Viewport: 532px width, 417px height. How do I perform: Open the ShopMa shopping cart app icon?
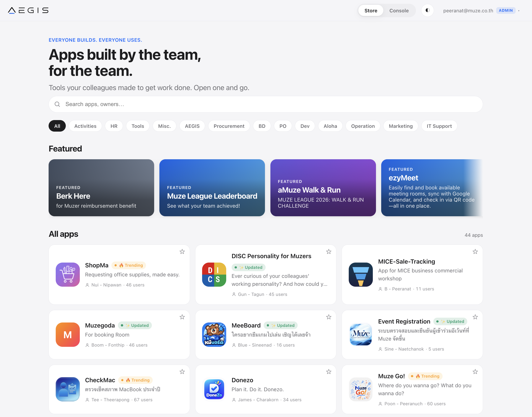pos(68,275)
